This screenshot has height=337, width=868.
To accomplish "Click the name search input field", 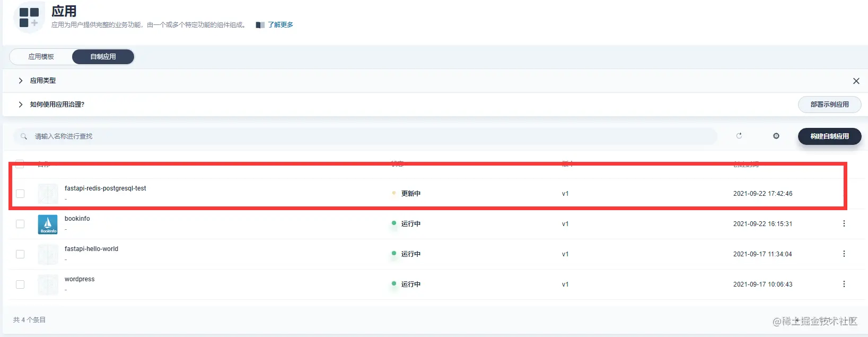I will [x=365, y=136].
